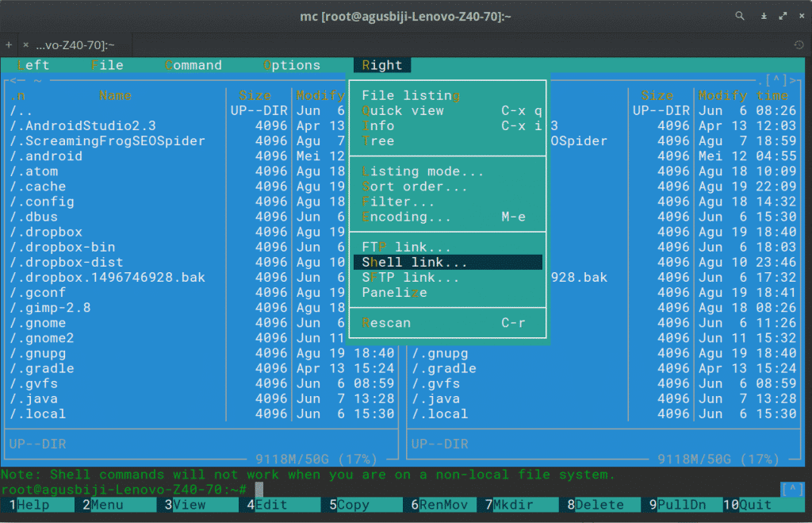812x523 pixels.
Task: Click the search icon in the title bar
Action: click(x=740, y=16)
